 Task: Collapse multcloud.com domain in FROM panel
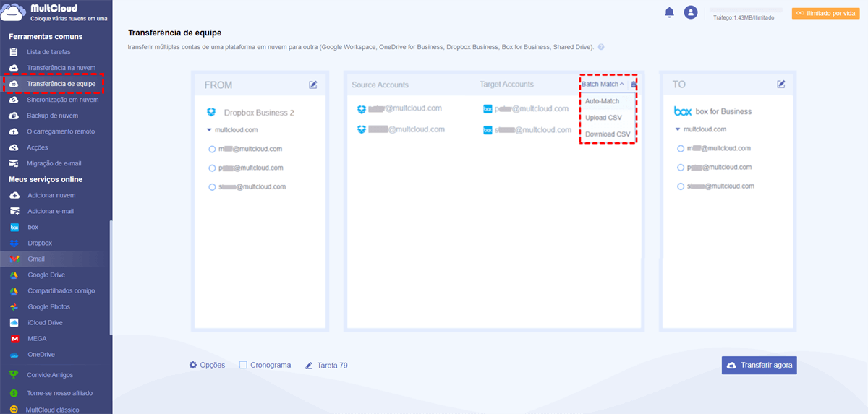(x=209, y=130)
